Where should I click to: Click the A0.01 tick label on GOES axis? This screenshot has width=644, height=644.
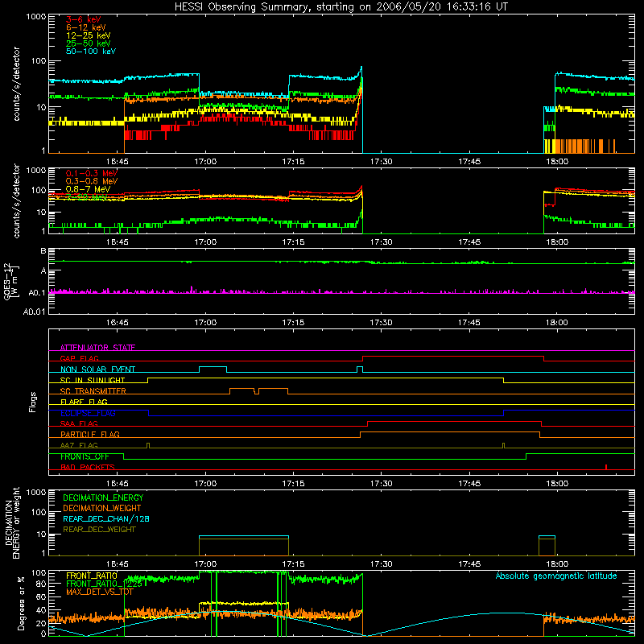pyautogui.click(x=34, y=312)
